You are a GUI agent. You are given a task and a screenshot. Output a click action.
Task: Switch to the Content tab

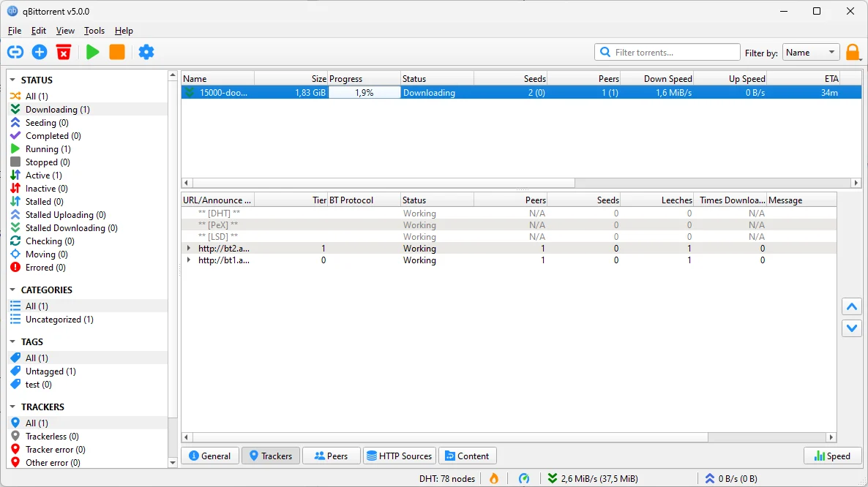pyautogui.click(x=467, y=456)
